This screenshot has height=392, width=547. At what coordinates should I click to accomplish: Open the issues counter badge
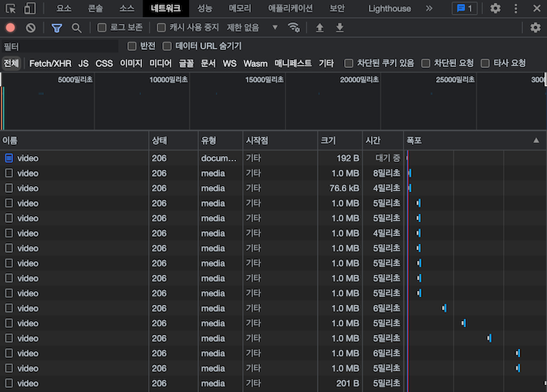(x=464, y=8)
